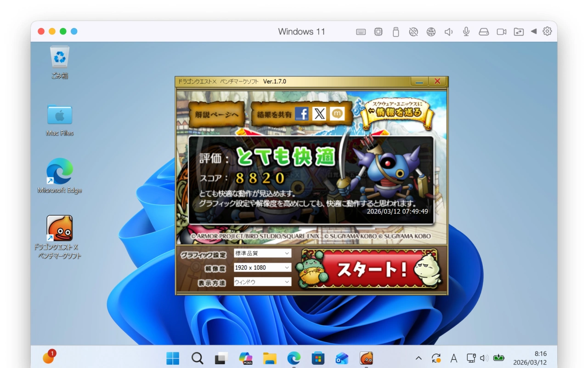588x368 pixels.
Task: Open the グラフィック設定 quality dropdown
Action: (x=262, y=253)
